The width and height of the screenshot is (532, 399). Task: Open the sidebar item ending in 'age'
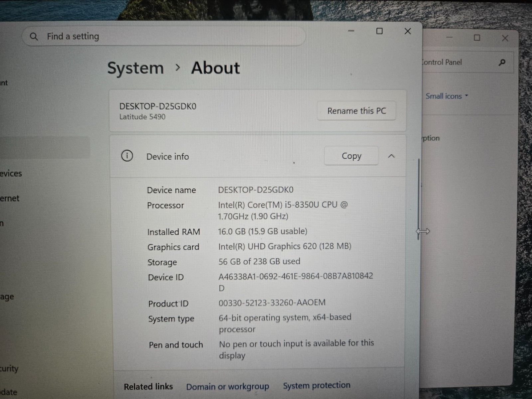(7, 297)
